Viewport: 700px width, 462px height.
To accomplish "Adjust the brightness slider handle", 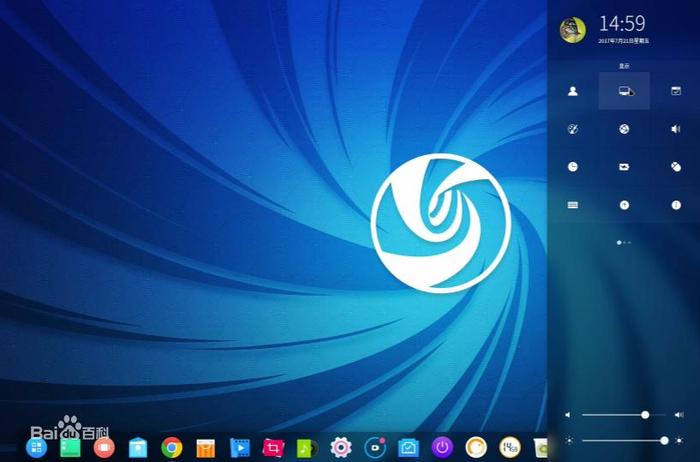I will (664, 441).
